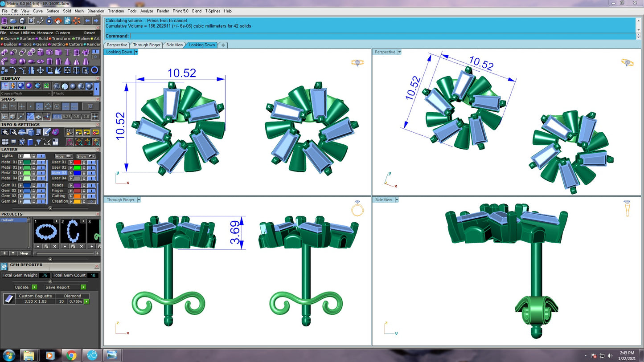Expand the Looking Down viewport dropdown arrow
Viewport: 644px width, 362px height.
pyautogui.click(x=136, y=52)
